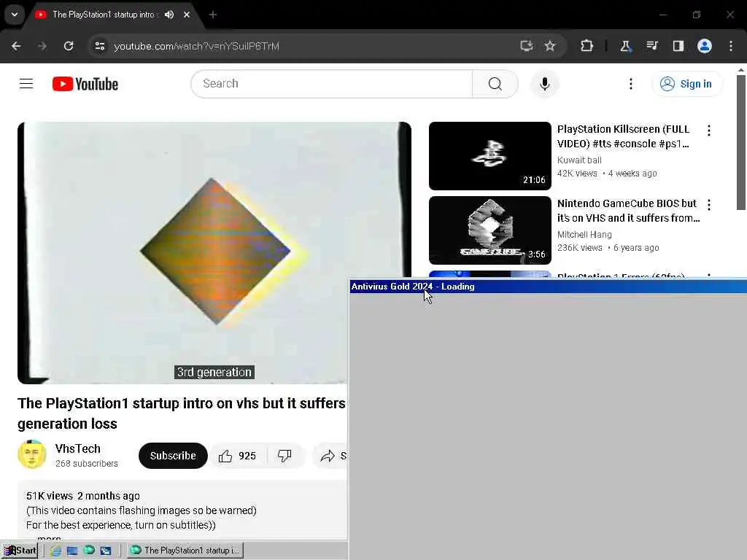This screenshot has width=747, height=560.
Task: Open the Chrome extensions puzzle icon
Action: tap(587, 46)
